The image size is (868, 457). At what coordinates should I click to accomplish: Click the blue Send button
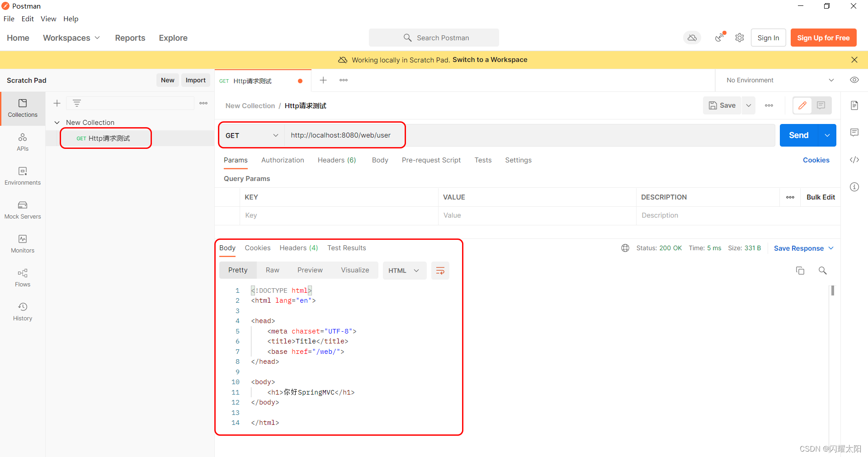click(799, 135)
